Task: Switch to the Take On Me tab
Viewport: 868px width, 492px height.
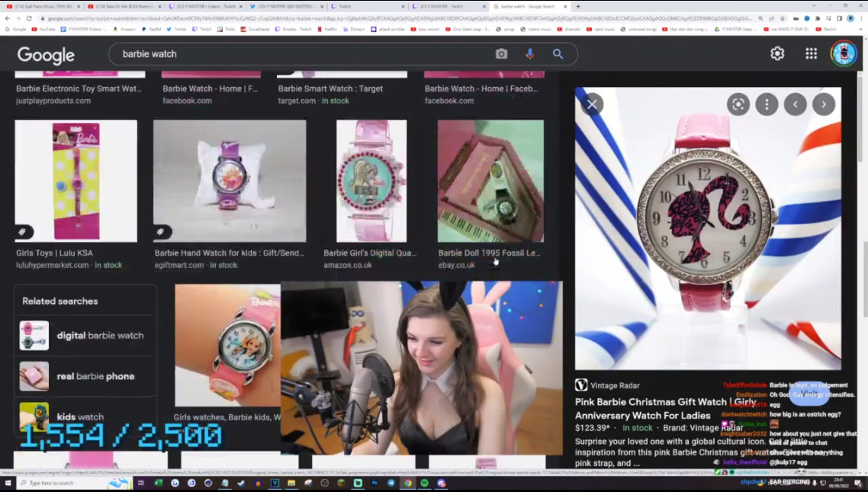Action: tap(124, 6)
